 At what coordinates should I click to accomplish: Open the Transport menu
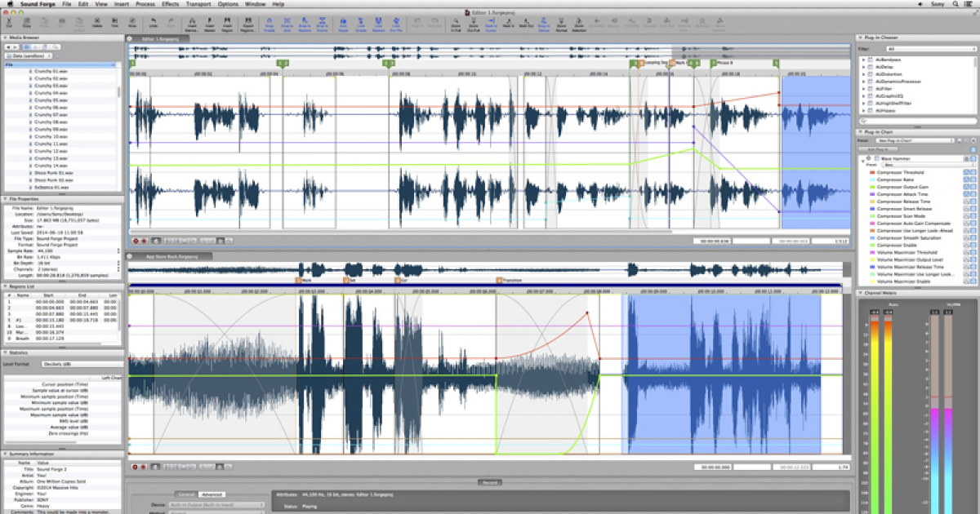pos(198,4)
